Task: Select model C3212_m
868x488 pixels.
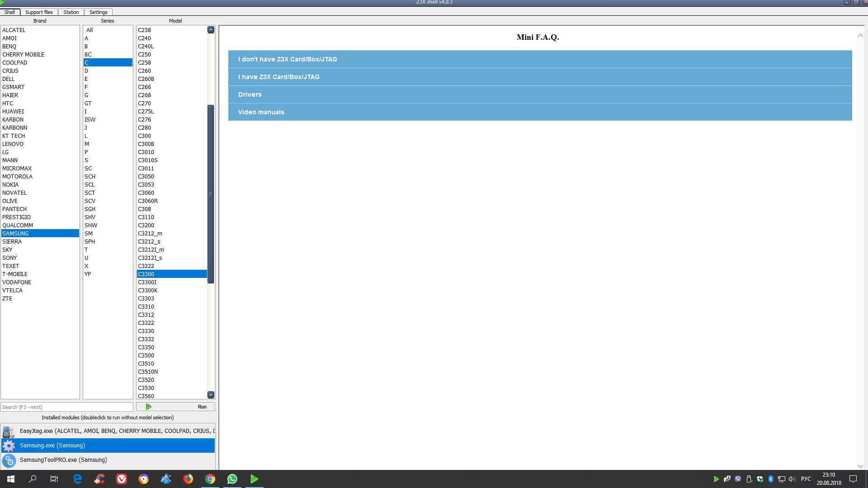Action: tap(172, 234)
